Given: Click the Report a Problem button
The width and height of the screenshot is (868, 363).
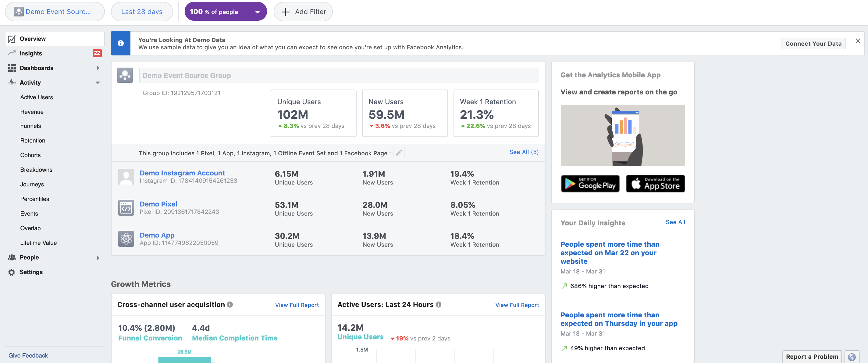Looking at the screenshot, I should coord(812,357).
